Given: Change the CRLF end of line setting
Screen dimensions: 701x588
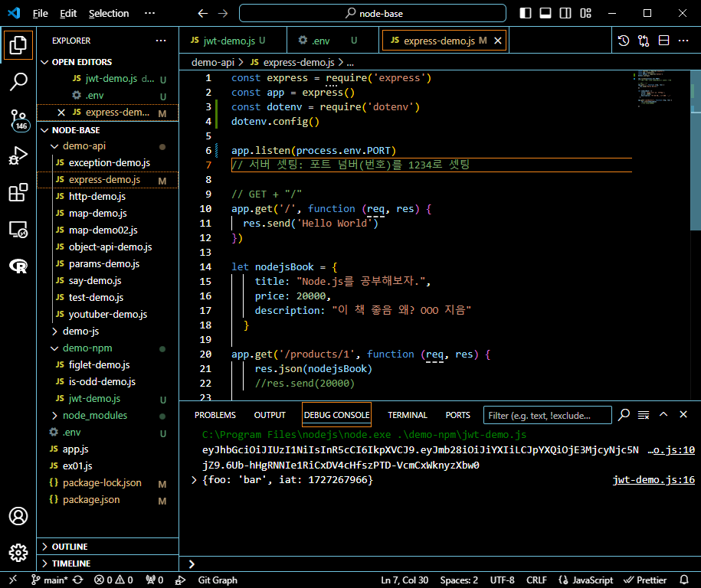Looking at the screenshot, I should (536, 580).
